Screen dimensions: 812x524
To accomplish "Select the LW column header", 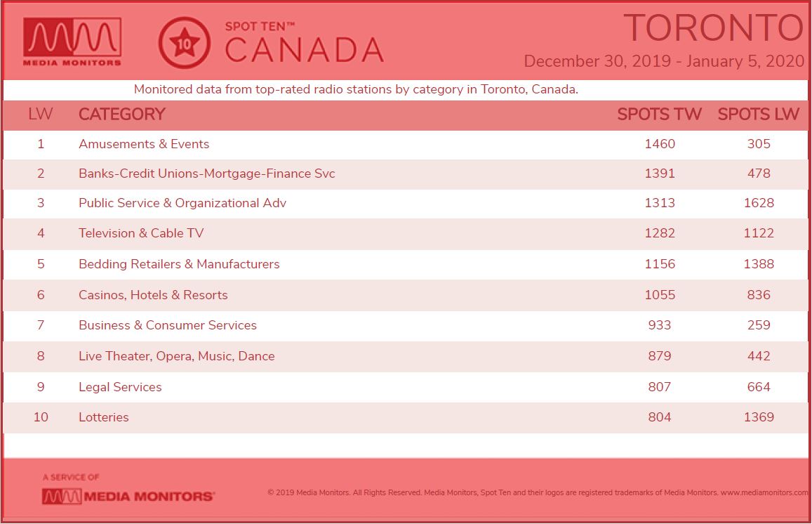I will click(x=41, y=114).
